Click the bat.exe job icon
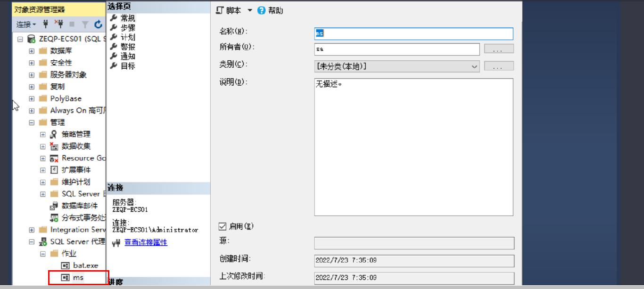The image size is (644, 289). (x=66, y=265)
